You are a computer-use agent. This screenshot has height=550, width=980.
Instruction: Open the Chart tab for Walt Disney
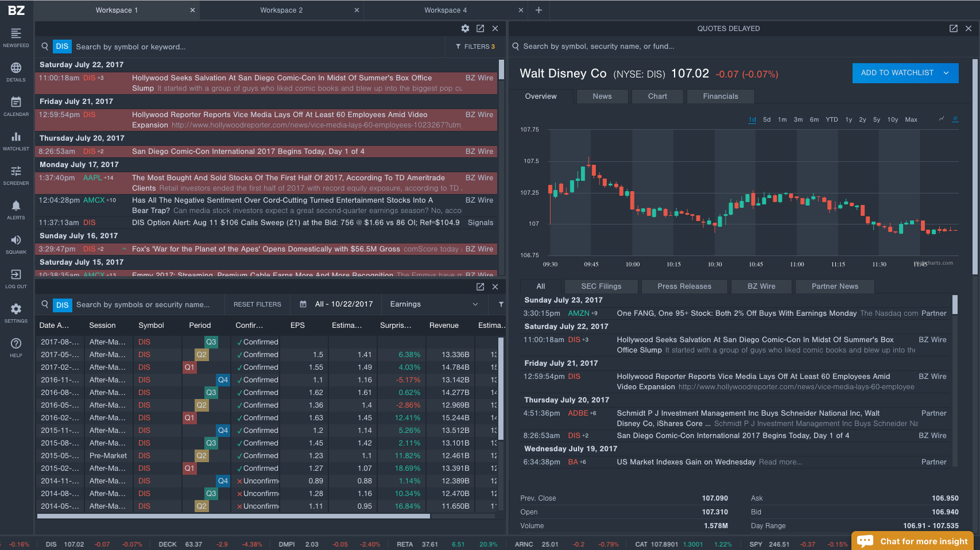pos(657,96)
